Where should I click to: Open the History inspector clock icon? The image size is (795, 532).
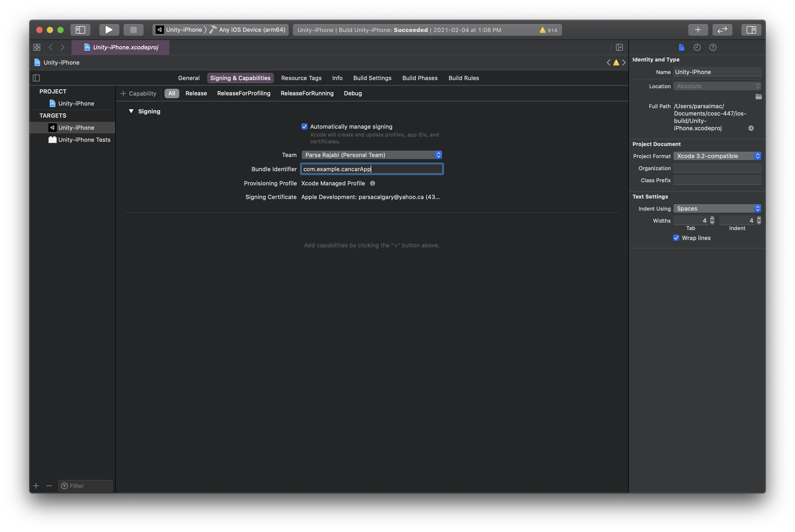[x=697, y=48]
